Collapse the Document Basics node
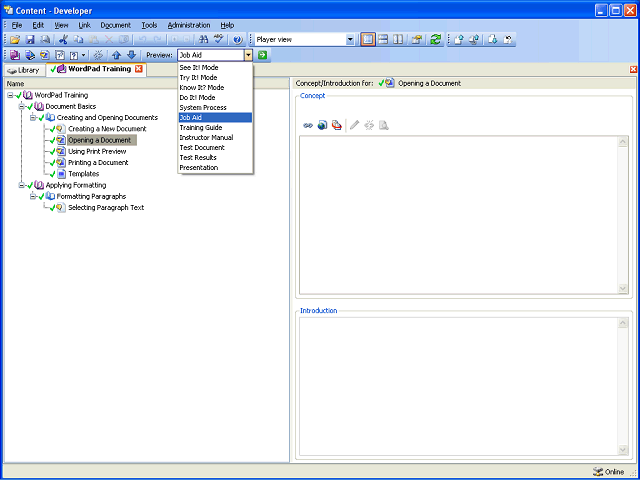The image size is (640, 480). click(22, 107)
